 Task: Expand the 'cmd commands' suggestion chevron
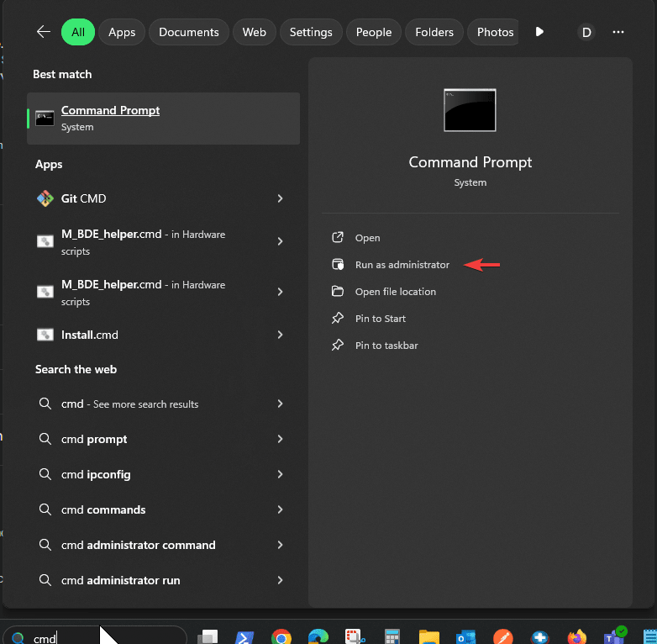coord(281,509)
